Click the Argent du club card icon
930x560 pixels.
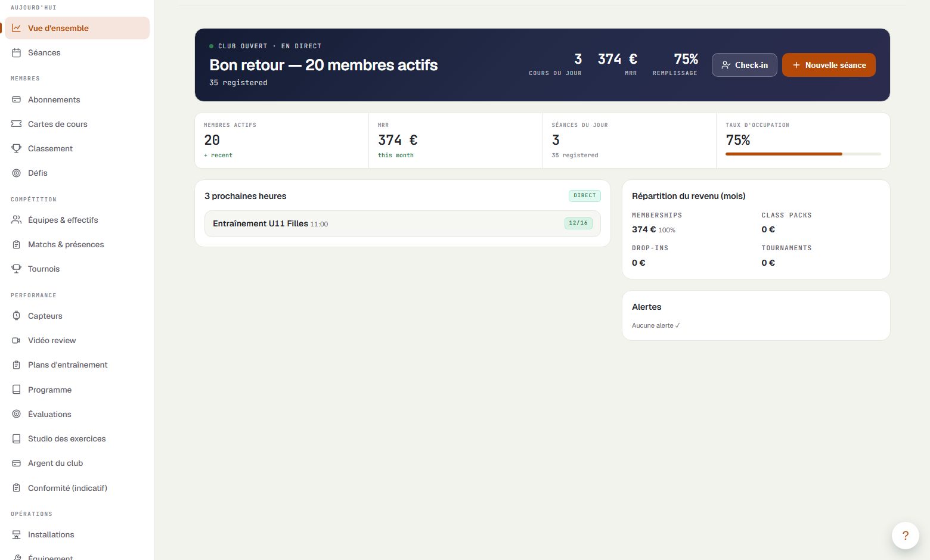coord(17,463)
